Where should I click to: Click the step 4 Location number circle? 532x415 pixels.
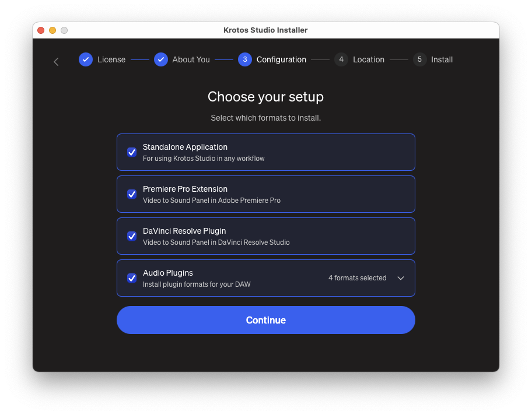pos(341,59)
